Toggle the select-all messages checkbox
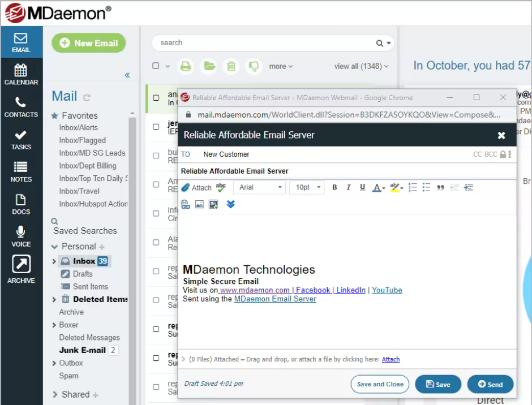The height and width of the screenshot is (405, 532). (156, 66)
